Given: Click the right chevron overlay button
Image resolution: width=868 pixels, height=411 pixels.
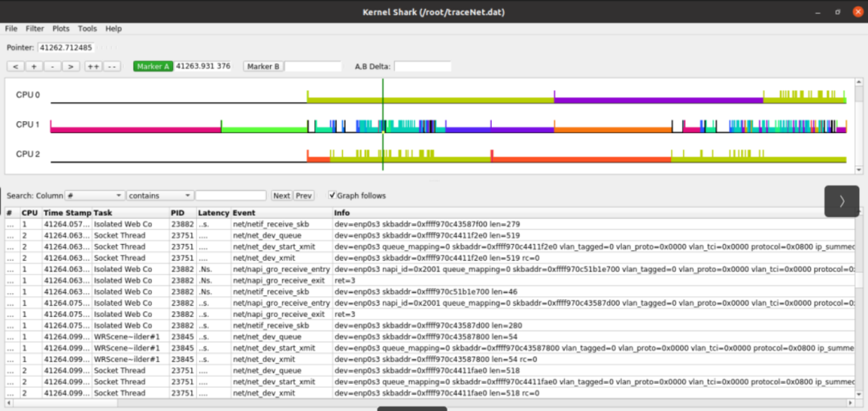Looking at the screenshot, I should click(x=842, y=201).
